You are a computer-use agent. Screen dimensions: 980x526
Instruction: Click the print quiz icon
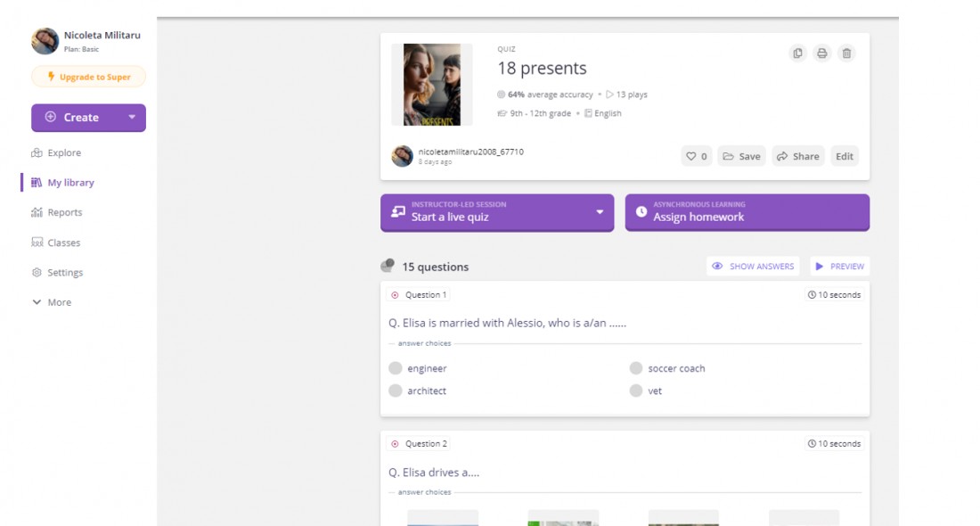click(822, 53)
